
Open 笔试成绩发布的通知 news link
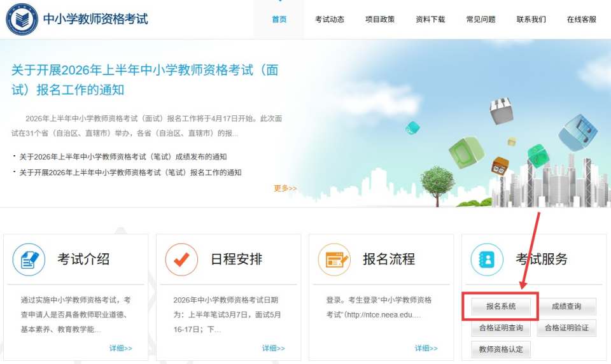click(123, 157)
